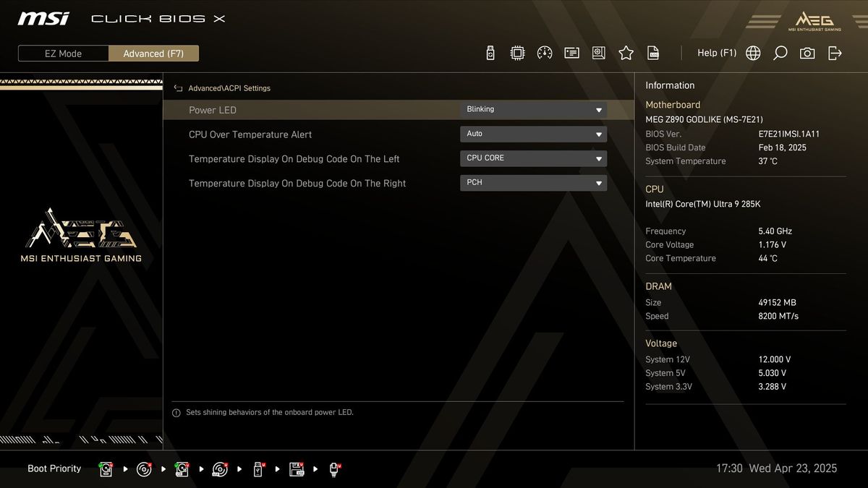
Task: Select the USB CD/DVD boot icon
Action: point(220,469)
